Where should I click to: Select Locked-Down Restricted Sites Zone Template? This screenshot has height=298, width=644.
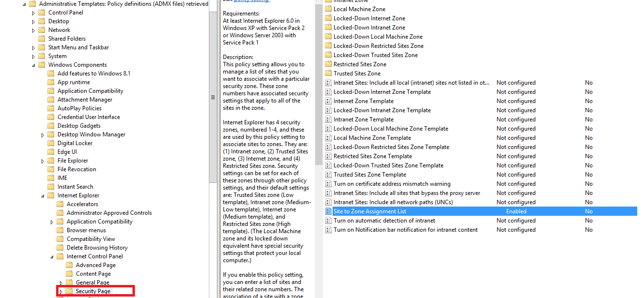click(x=391, y=147)
